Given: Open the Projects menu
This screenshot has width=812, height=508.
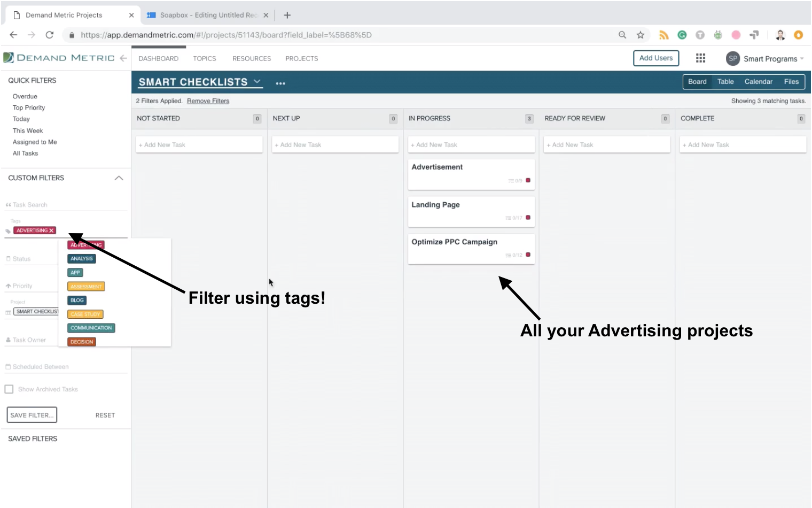Looking at the screenshot, I should (302, 59).
